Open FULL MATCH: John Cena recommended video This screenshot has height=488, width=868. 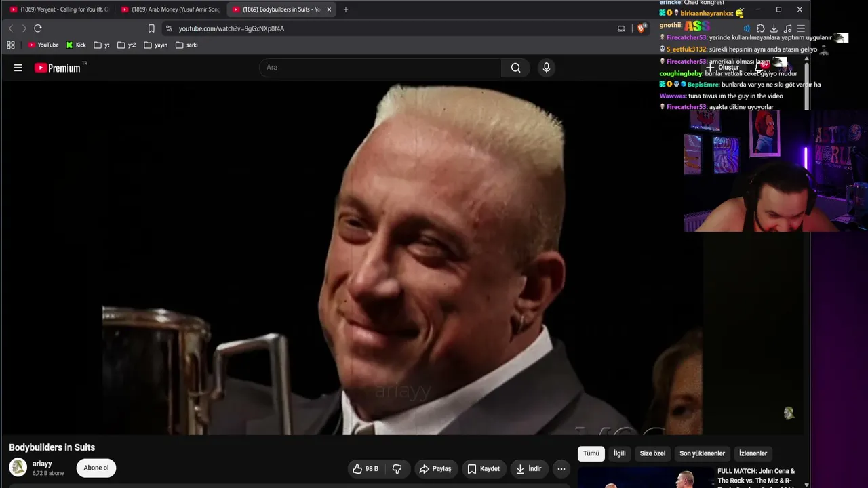click(756, 476)
